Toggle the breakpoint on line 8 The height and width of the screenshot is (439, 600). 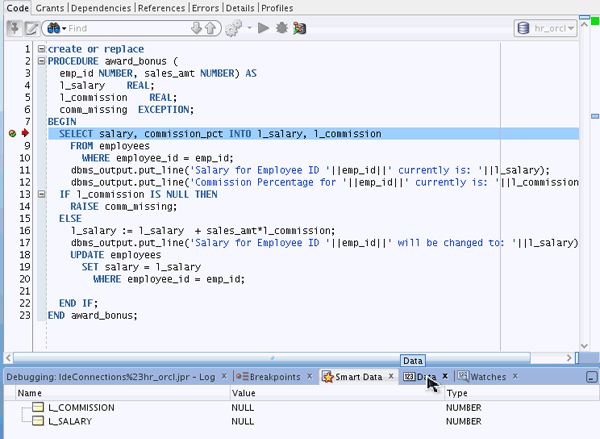pyautogui.click(x=13, y=133)
